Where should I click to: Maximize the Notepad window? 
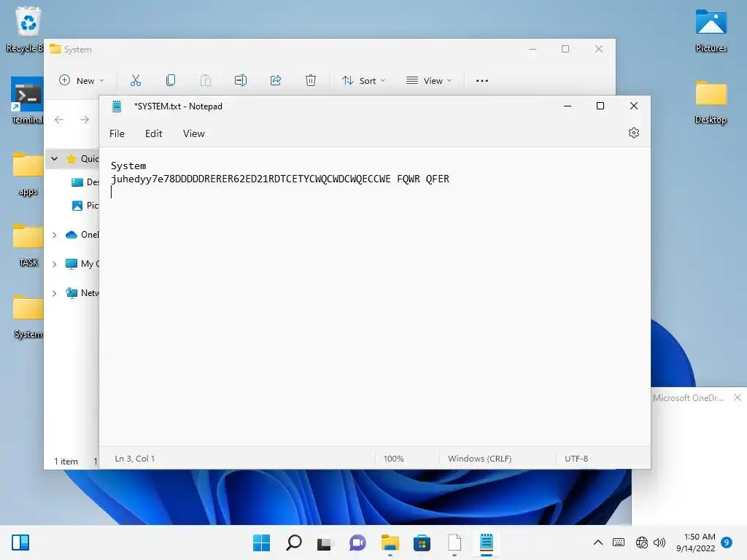600,106
